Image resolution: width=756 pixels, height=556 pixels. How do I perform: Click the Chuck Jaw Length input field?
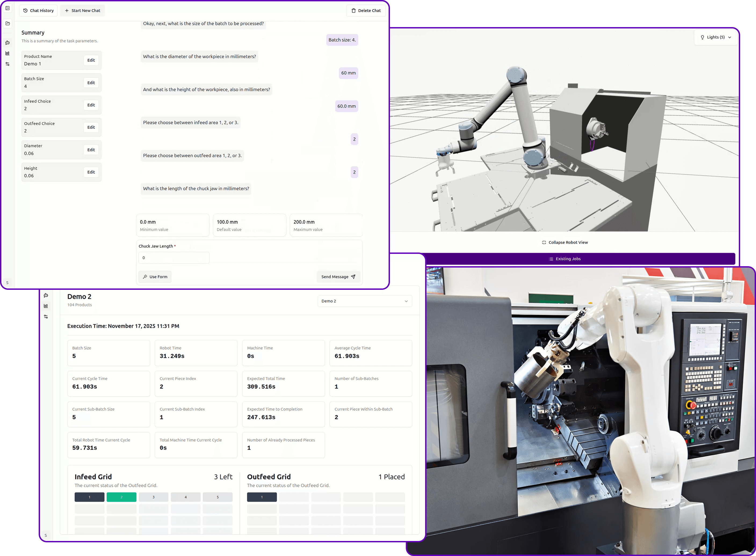(174, 258)
